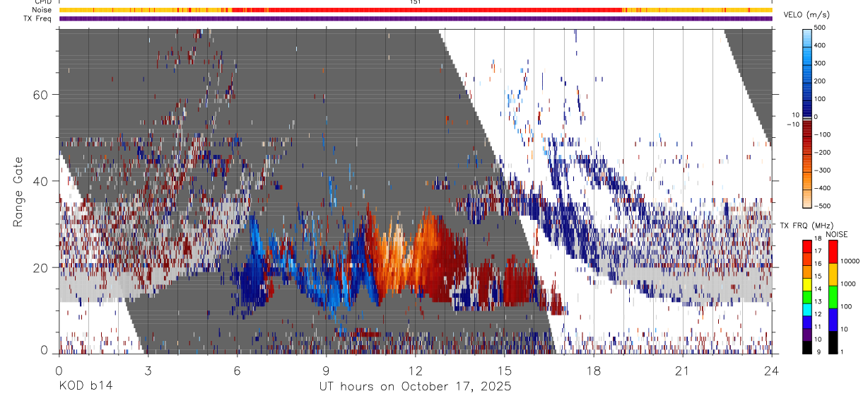The height and width of the screenshot is (401, 868).
Task: Click the 3 hour tick on time axis
Action: pos(148,371)
